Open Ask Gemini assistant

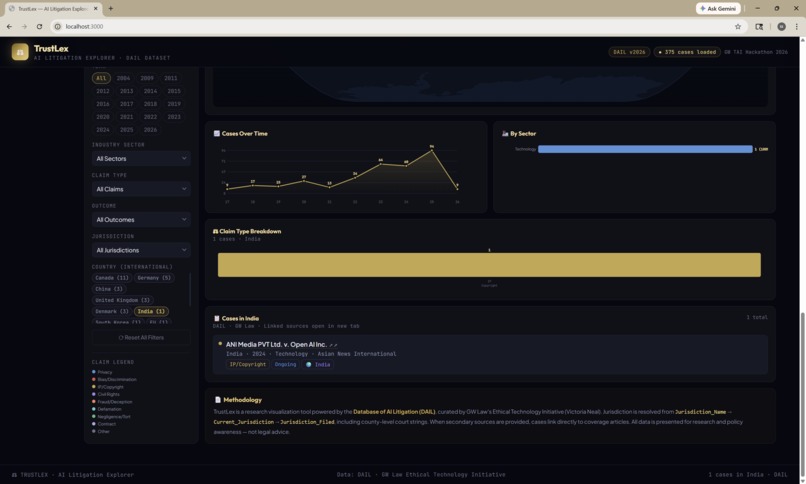click(x=718, y=8)
